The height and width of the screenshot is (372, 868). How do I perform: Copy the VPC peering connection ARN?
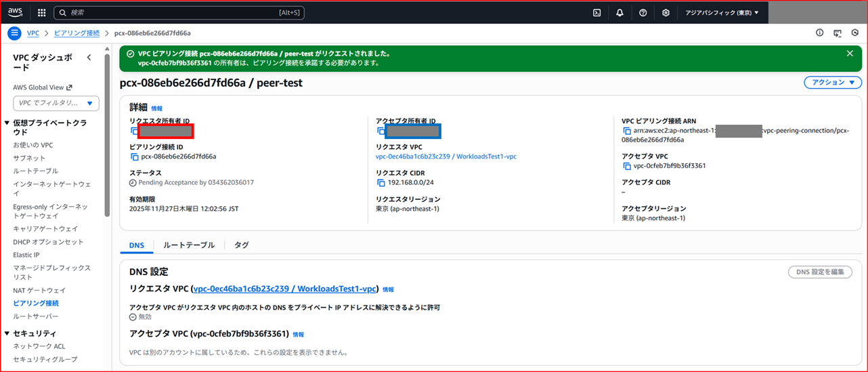627,131
